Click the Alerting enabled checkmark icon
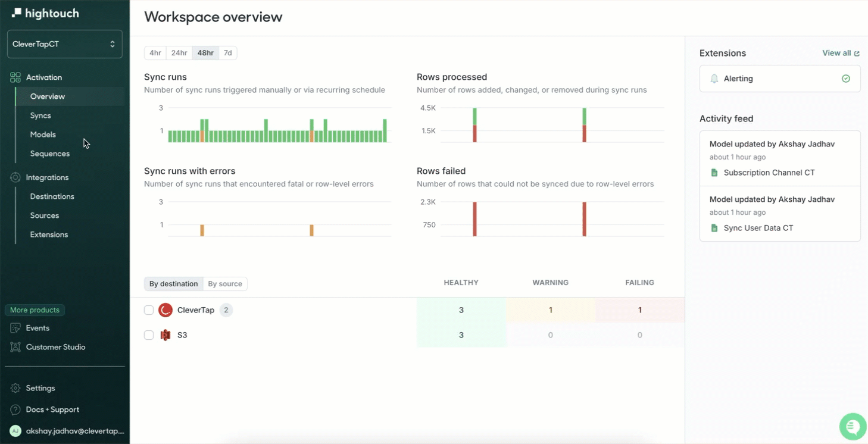 click(846, 79)
